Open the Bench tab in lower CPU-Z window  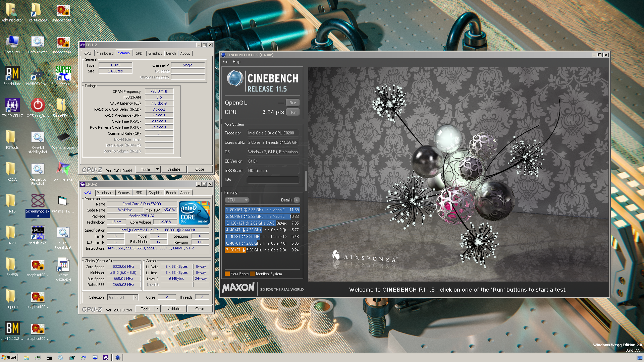[x=171, y=193]
